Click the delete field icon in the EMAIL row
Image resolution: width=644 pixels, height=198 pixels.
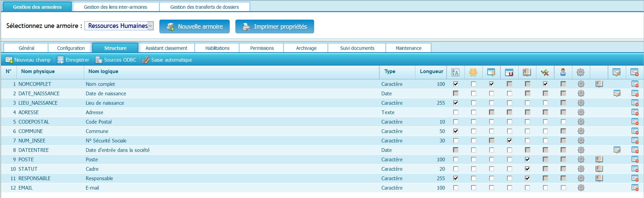click(635, 188)
